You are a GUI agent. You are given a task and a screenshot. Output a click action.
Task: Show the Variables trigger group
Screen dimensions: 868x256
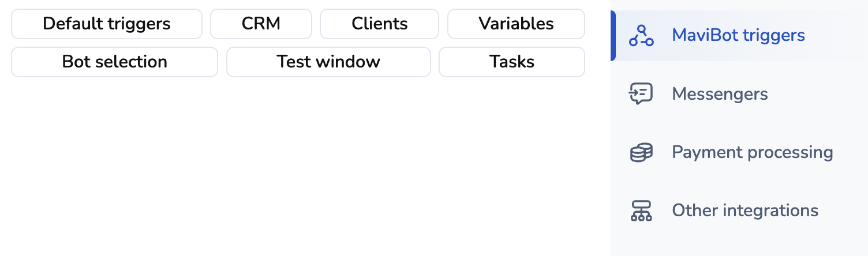[x=516, y=24]
